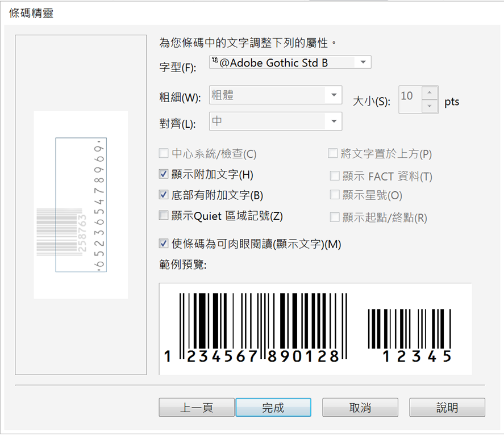504x436 pixels.
Task: Click the 範例預覽 label
Action: [182, 265]
